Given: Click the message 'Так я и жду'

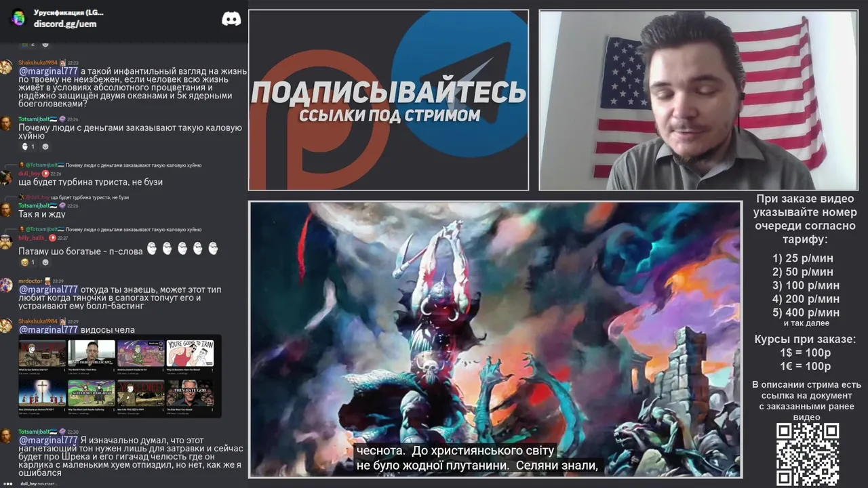Looking at the screenshot, I should [41, 214].
